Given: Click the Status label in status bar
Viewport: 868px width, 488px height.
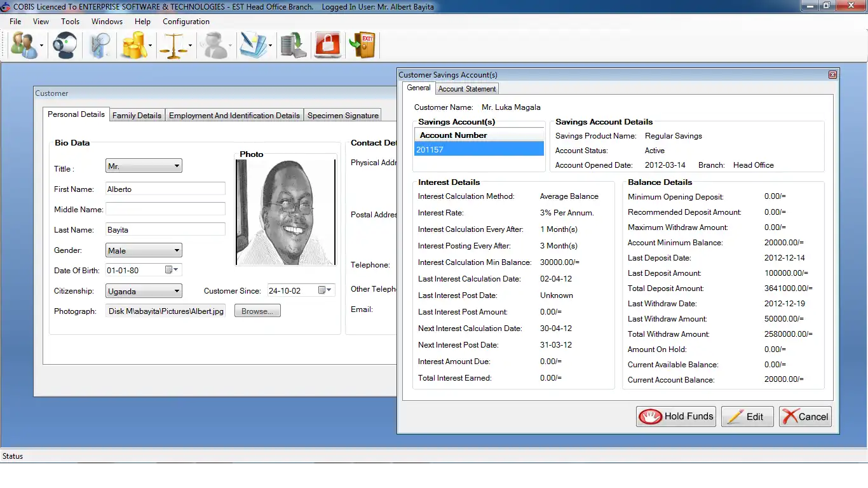Looking at the screenshot, I should point(13,456).
